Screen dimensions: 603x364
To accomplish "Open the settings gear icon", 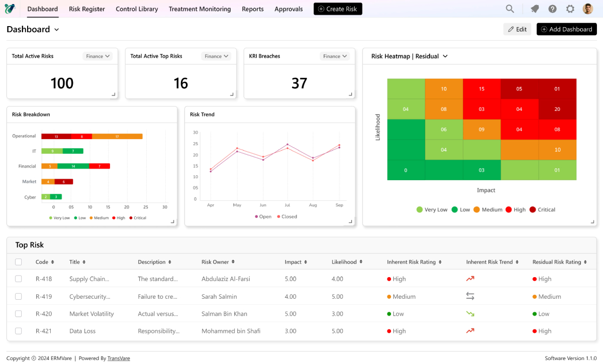I will [570, 9].
